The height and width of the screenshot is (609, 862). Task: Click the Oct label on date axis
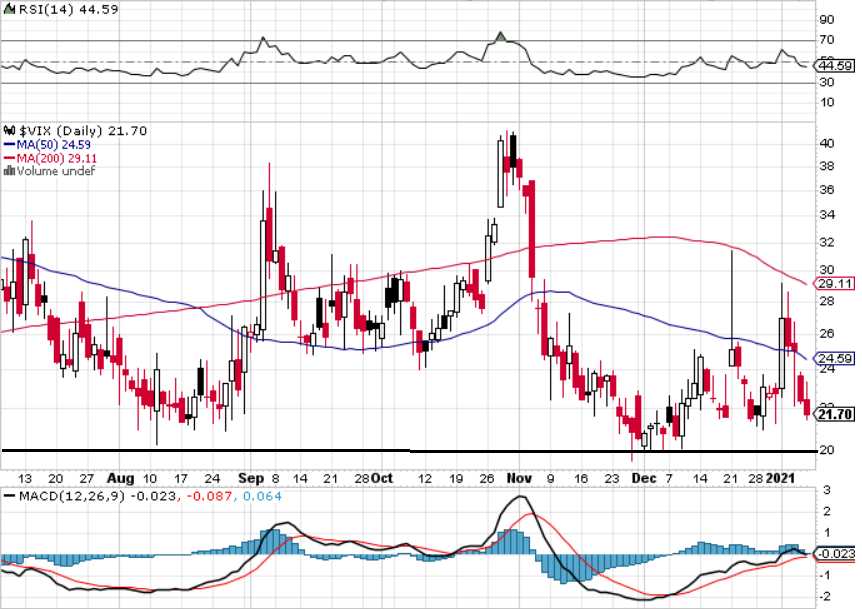point(382,478)
